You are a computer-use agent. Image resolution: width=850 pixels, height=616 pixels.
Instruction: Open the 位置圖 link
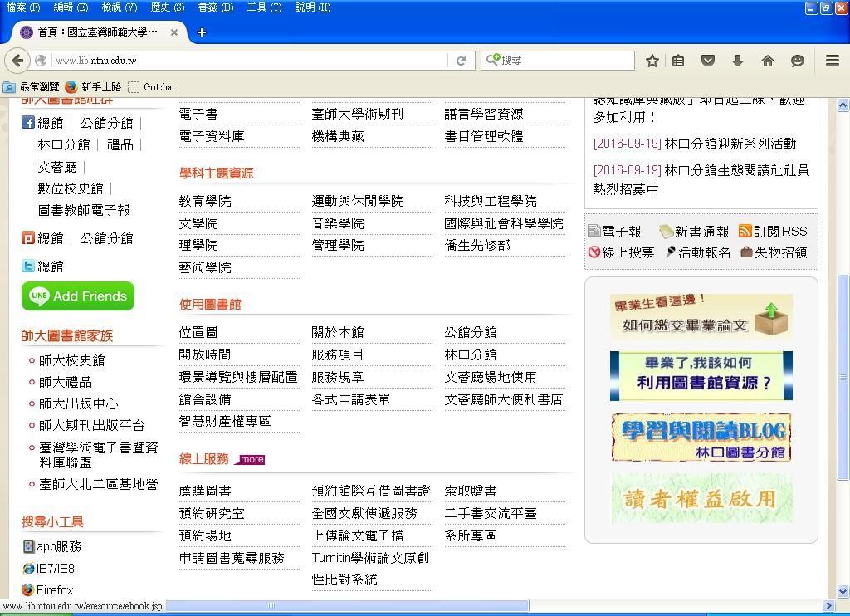(x=198, y=332)
